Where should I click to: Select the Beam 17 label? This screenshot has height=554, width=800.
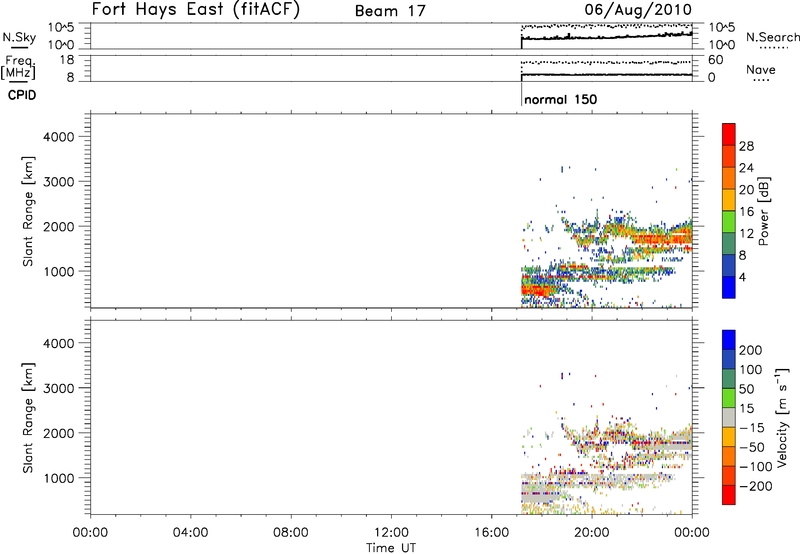pos(390,11)
